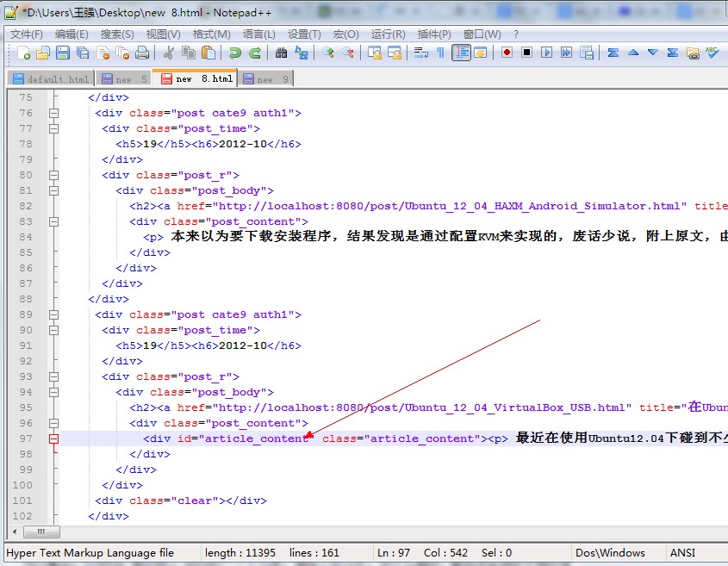Click the synchronize horizontal scrolling icon
The width and height of the screenshot is (728, 566).
click(395, 53)
